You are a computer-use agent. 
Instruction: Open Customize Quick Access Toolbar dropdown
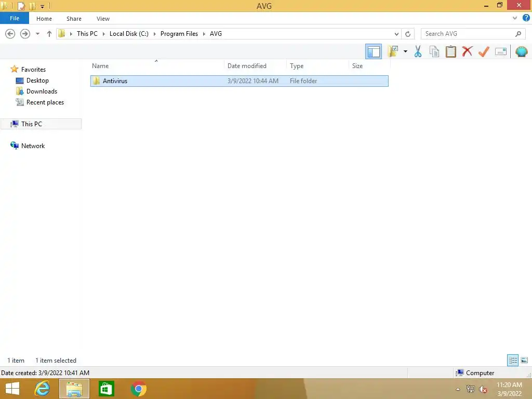pyautogui.click(x=43, y=6)
